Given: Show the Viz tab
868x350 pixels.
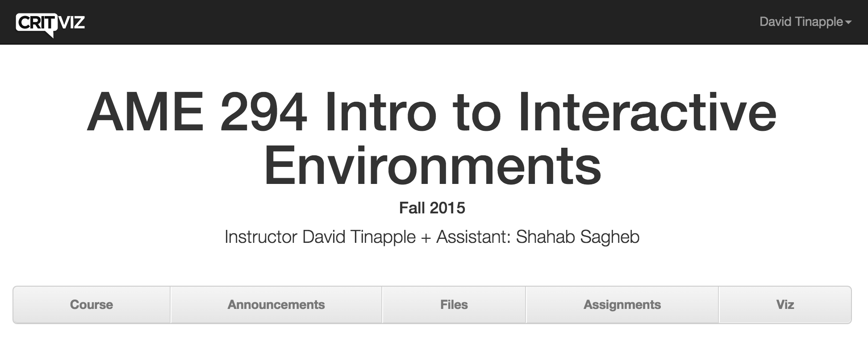Looking at the screenshot, I should tap(785, 304).
